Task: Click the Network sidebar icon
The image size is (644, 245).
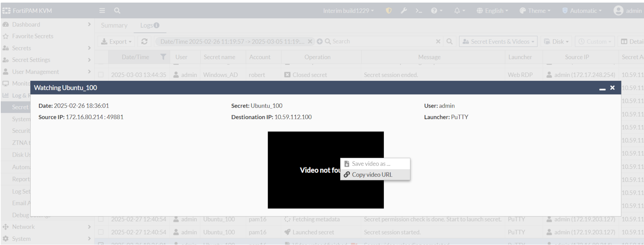Action: tap(6, 227)
